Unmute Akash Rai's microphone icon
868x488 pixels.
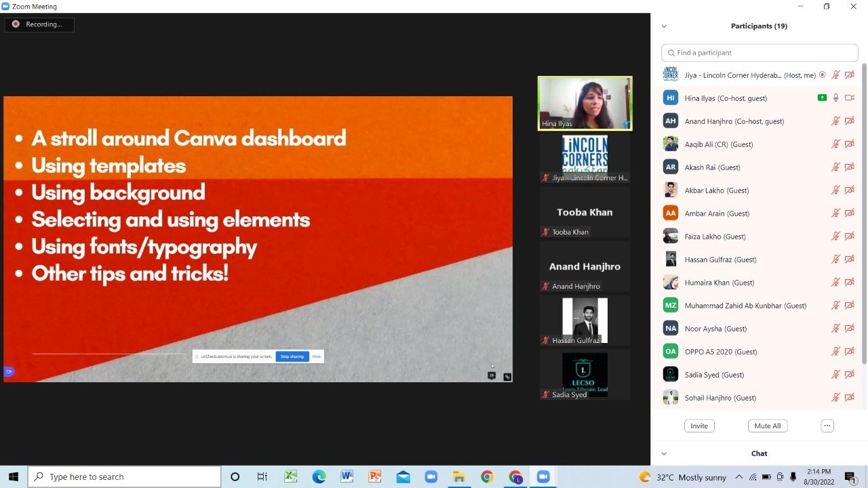tap(835, 167)
